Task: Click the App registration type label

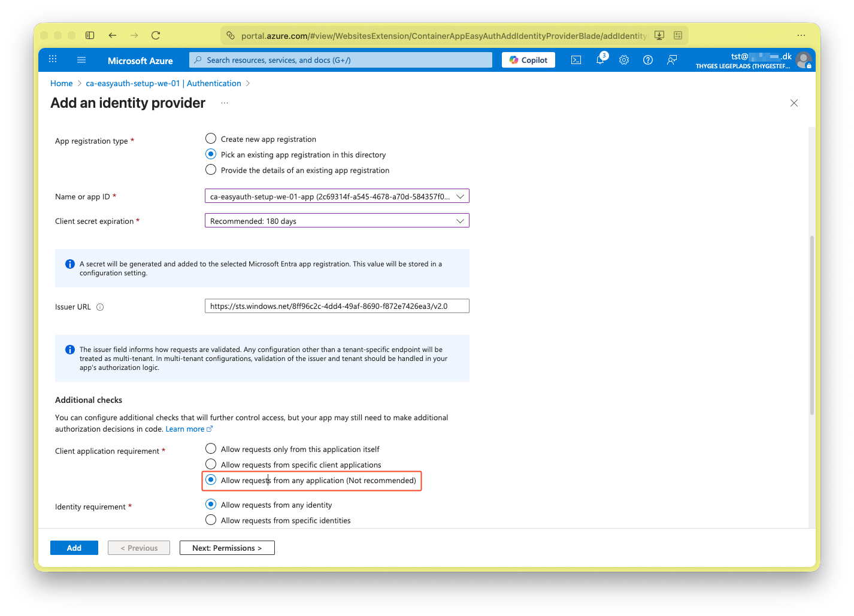Action: (92, 141)
